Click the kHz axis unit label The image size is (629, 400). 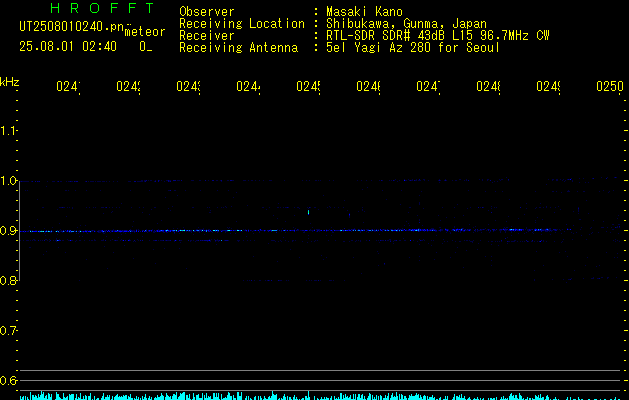coord(10,82)
